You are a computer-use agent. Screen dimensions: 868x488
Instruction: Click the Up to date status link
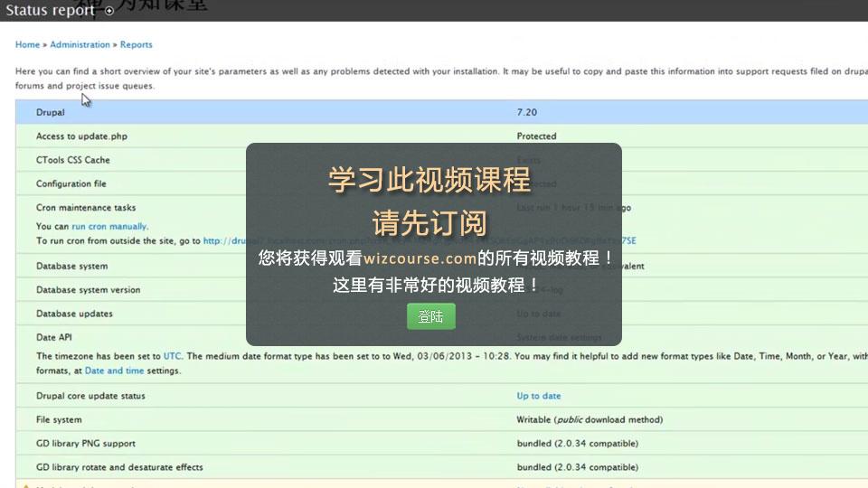point(539,396)
